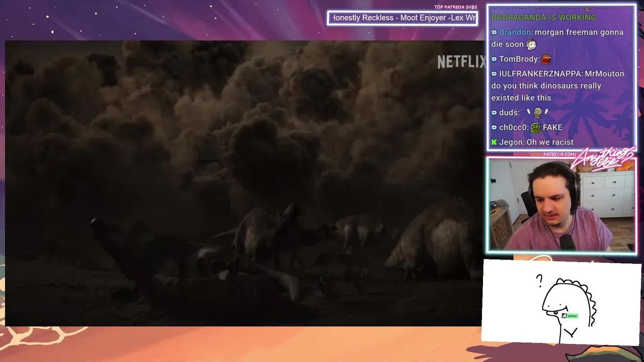Click the 'Oh we racist' message text

550,142
